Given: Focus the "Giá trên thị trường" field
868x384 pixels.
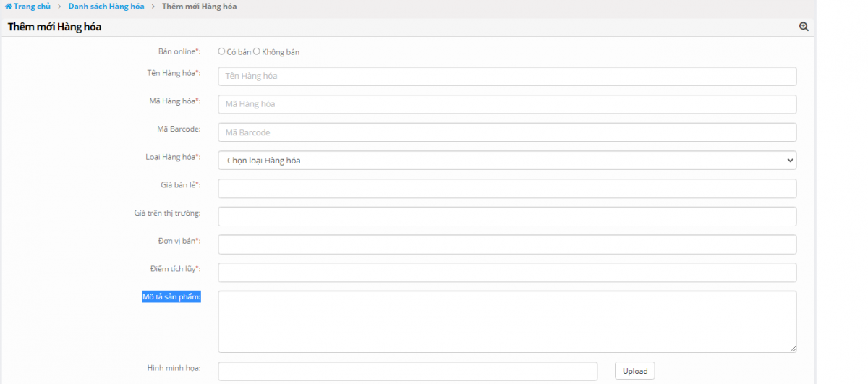Looking at the screenshot, I should tap(506, 216).
